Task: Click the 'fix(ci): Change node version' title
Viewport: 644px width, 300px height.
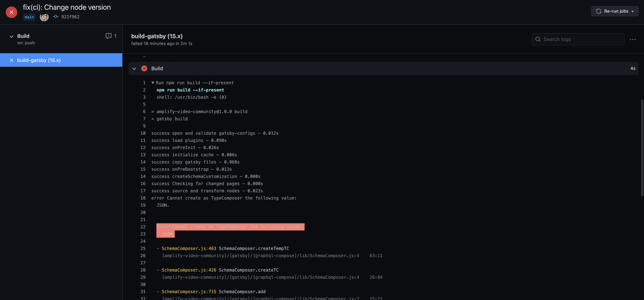Action: [67, 7]
